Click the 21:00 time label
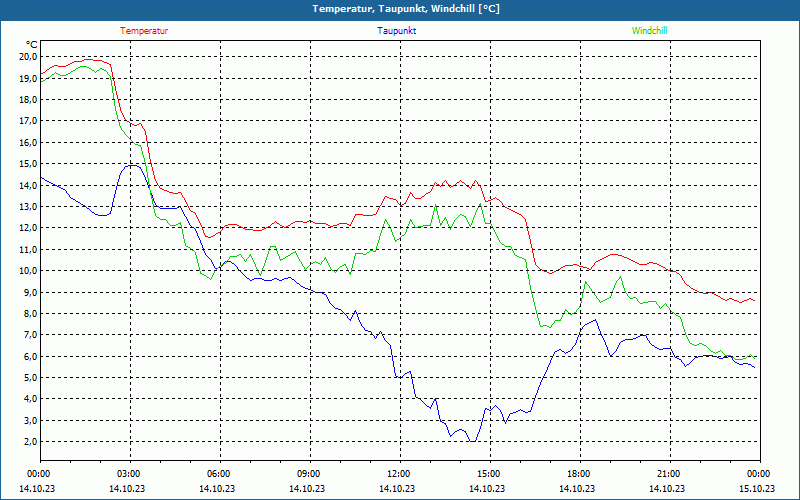 pos(667,474)
